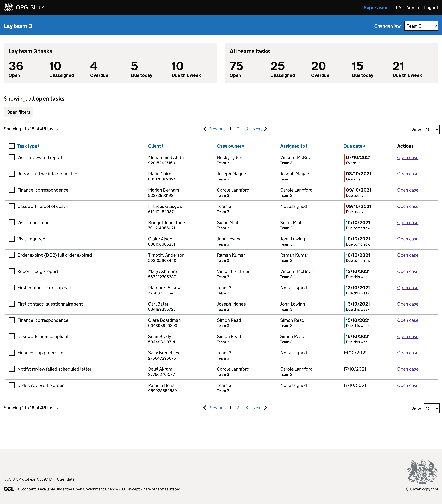442x504 pixels.
Task: Click the 21 Due this week statistic
Action: click(x=407, y=69)
